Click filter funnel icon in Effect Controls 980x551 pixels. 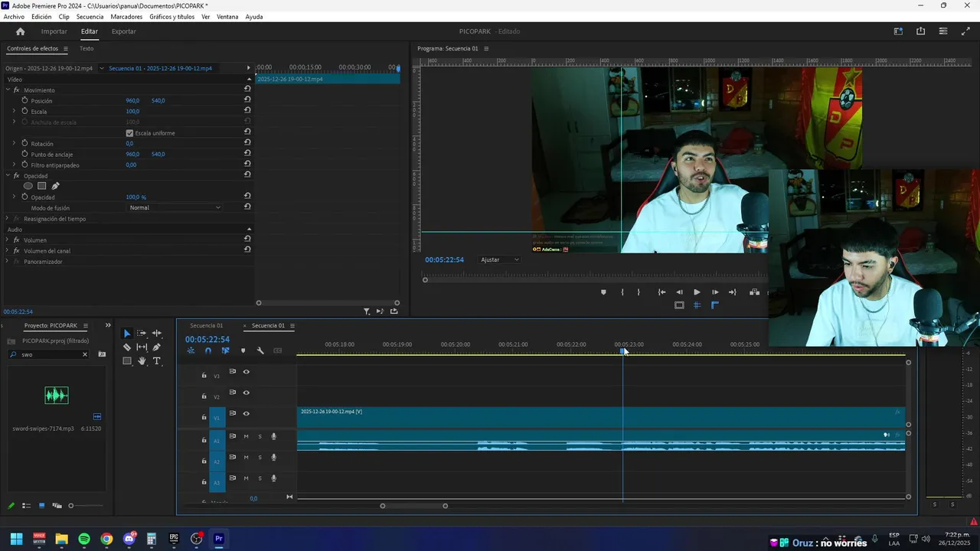coord(367,311)
